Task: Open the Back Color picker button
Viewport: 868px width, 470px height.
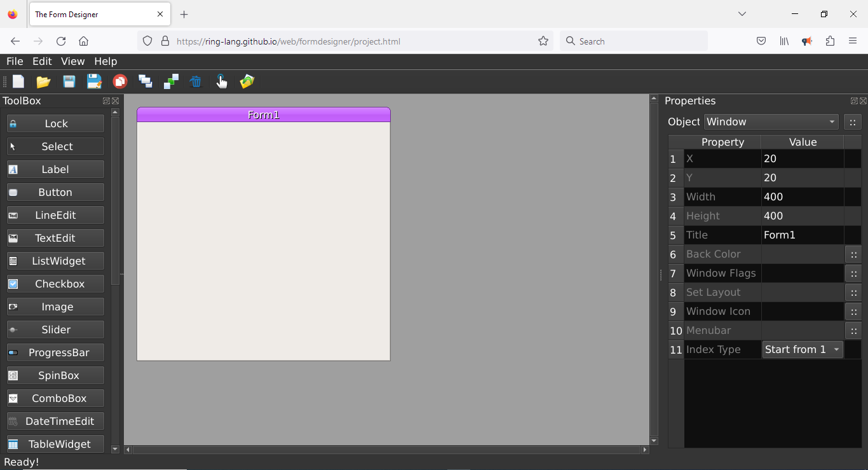Action: click(x=853, y=254)
